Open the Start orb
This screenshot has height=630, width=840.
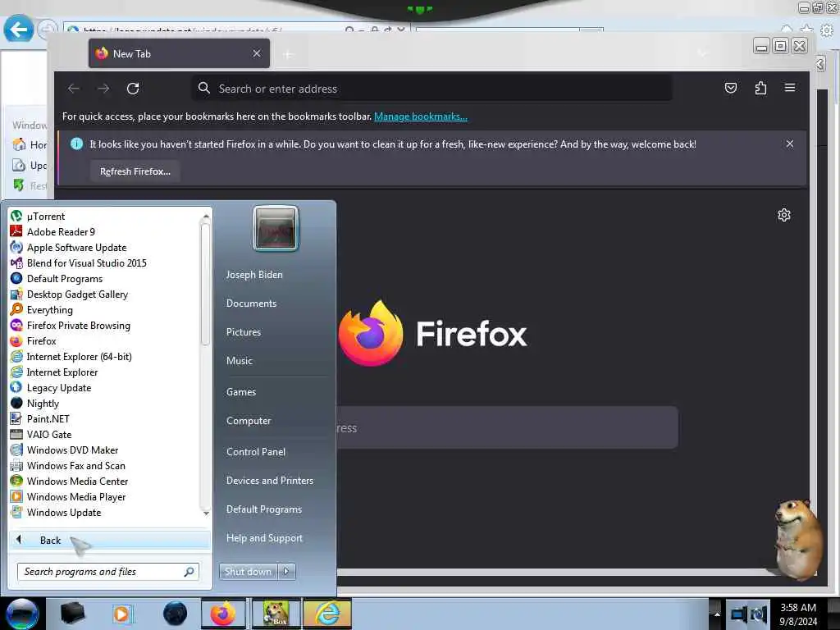22,614
